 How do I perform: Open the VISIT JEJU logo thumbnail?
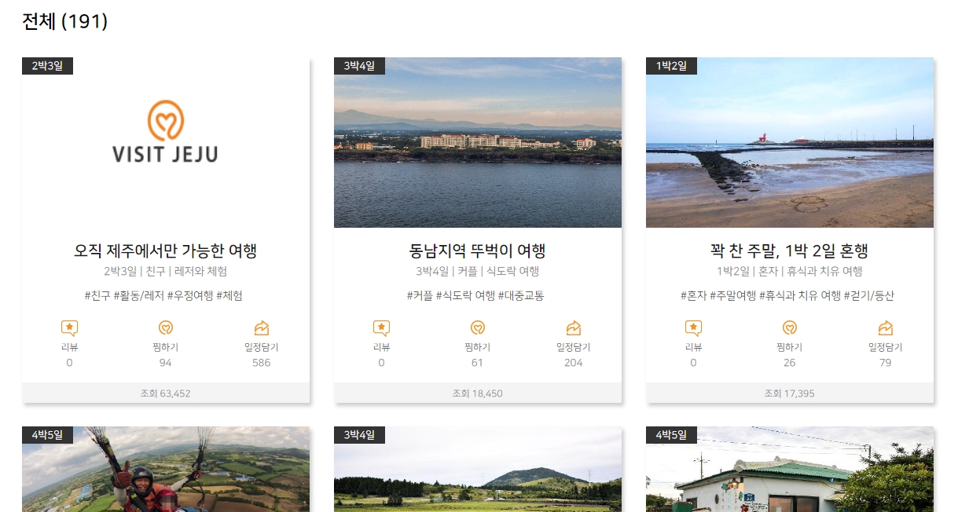click(166, 142)
